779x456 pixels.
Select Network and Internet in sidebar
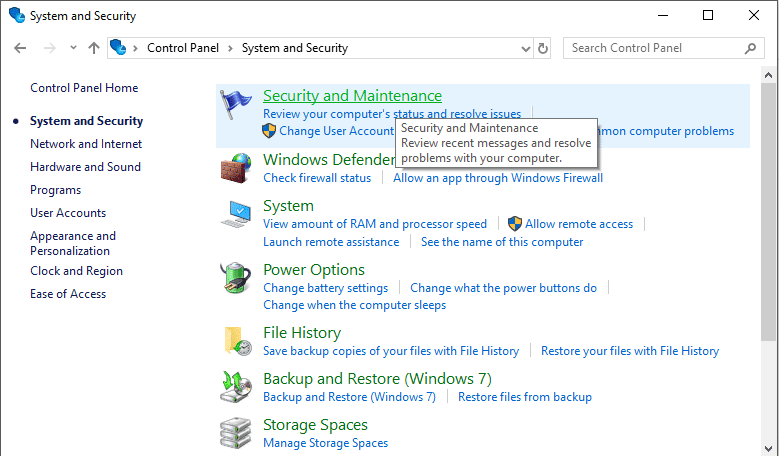click(86, 144)
